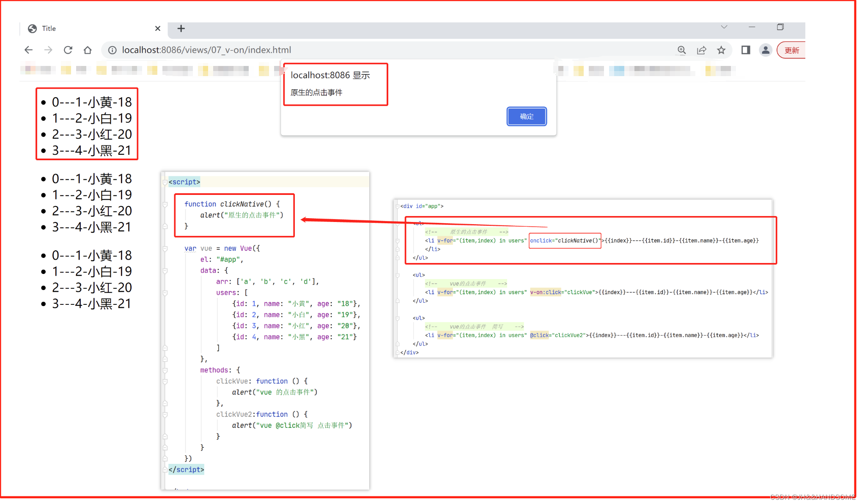Collapse the clickNative function fold marker
Screen dimensions: 862x504
coord(165,204)
